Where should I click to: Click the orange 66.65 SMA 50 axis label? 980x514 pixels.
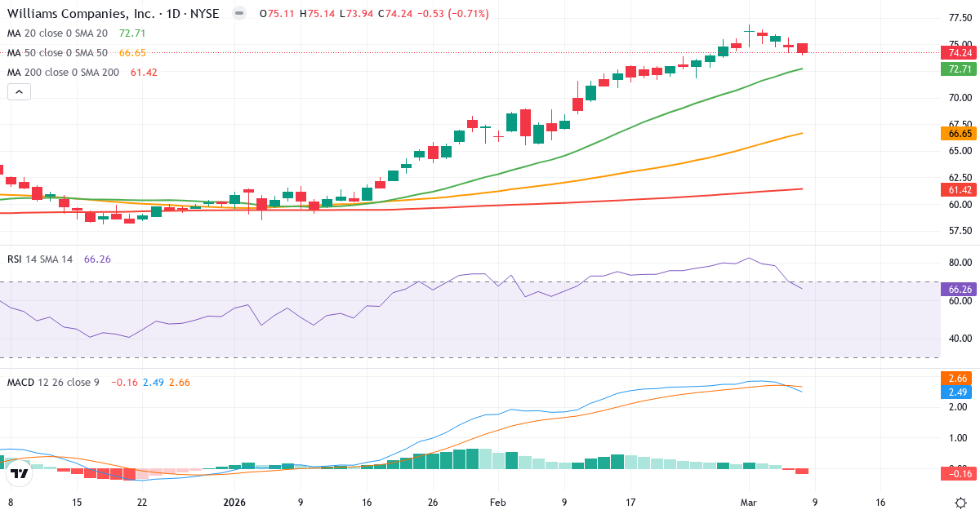coord(957,133)
